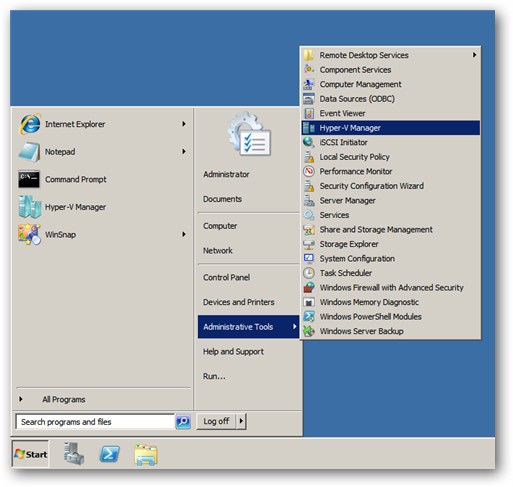
Task: Click the Start button
Action: coord(31,454)
